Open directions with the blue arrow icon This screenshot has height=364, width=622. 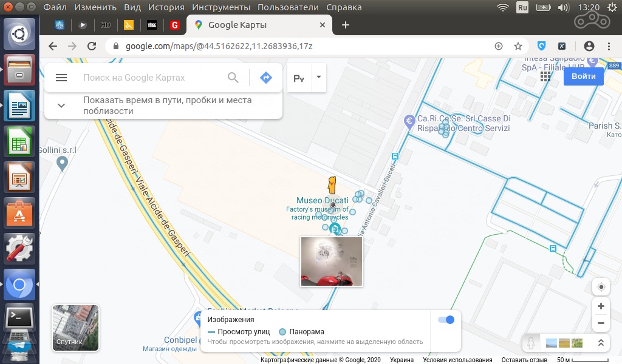pyautogui.click(x=265, y=78)
